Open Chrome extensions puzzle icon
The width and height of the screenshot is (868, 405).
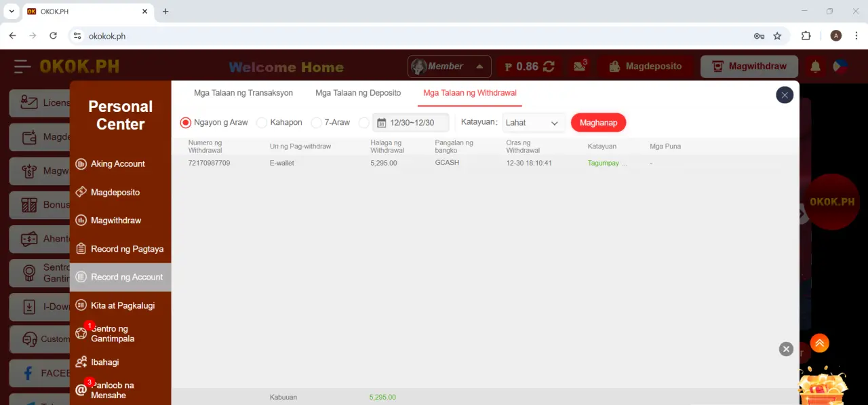pos(806,36)
